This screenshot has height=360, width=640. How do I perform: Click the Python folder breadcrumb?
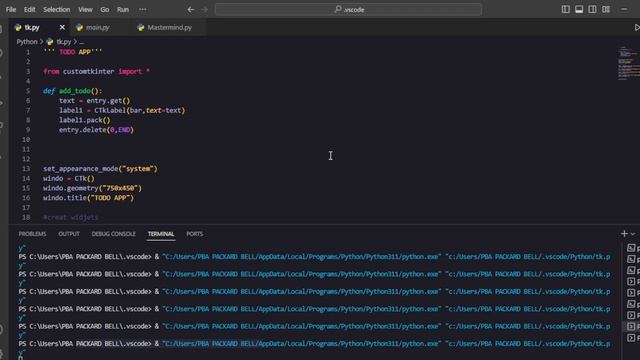click(27, 42)
